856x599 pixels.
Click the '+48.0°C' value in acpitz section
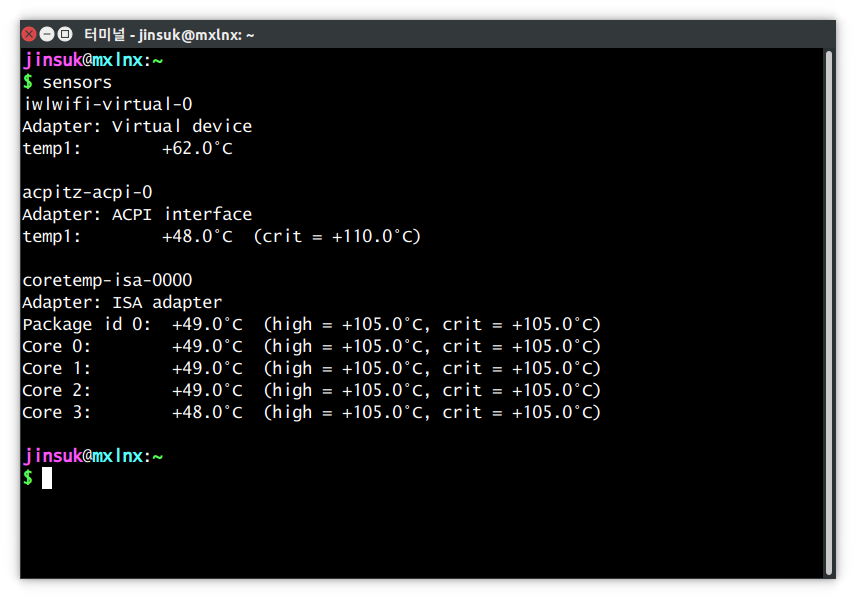coord(197,236)
